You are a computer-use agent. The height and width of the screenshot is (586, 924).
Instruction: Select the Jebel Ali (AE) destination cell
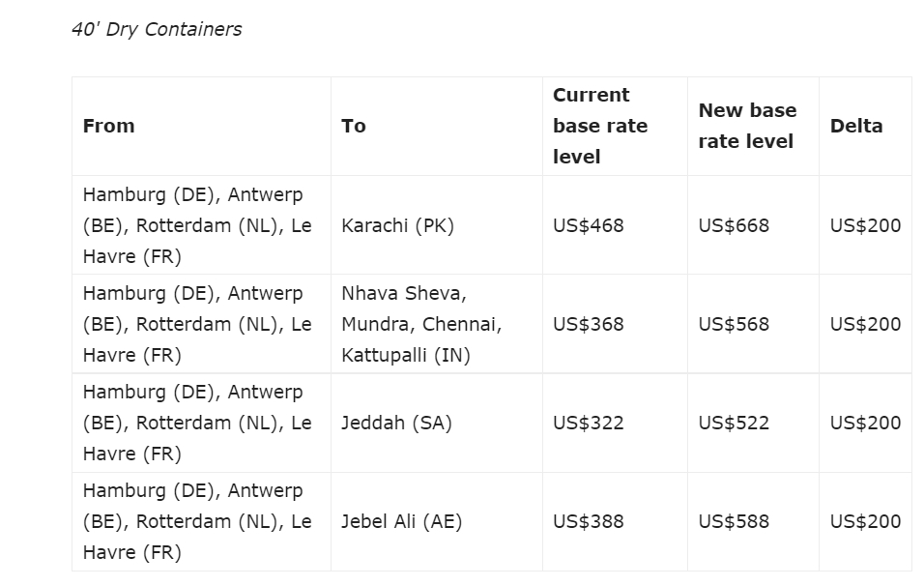click(401, 521)
